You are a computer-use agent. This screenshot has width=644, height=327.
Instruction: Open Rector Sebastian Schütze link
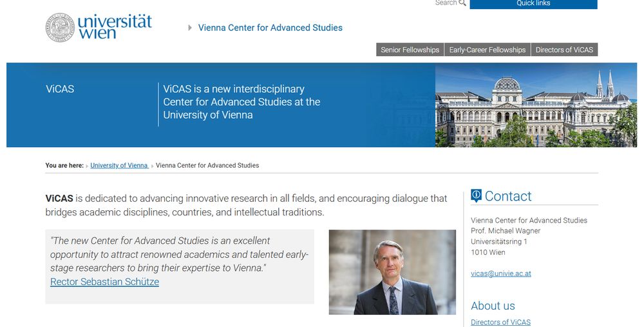(105, 282)
